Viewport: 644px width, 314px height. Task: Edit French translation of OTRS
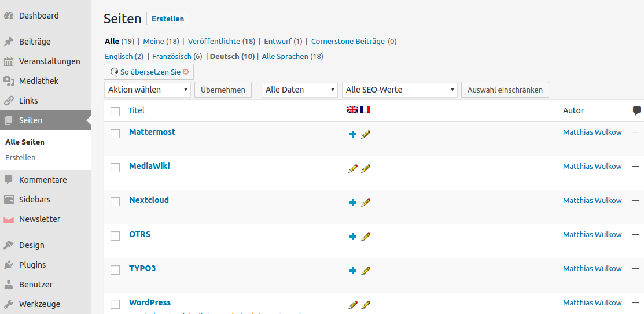[366, 237]
